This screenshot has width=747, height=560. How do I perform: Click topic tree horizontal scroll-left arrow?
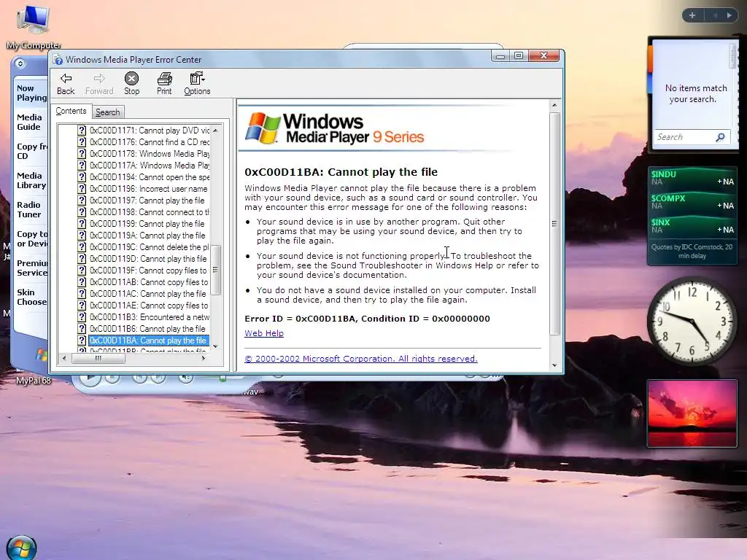64,358
